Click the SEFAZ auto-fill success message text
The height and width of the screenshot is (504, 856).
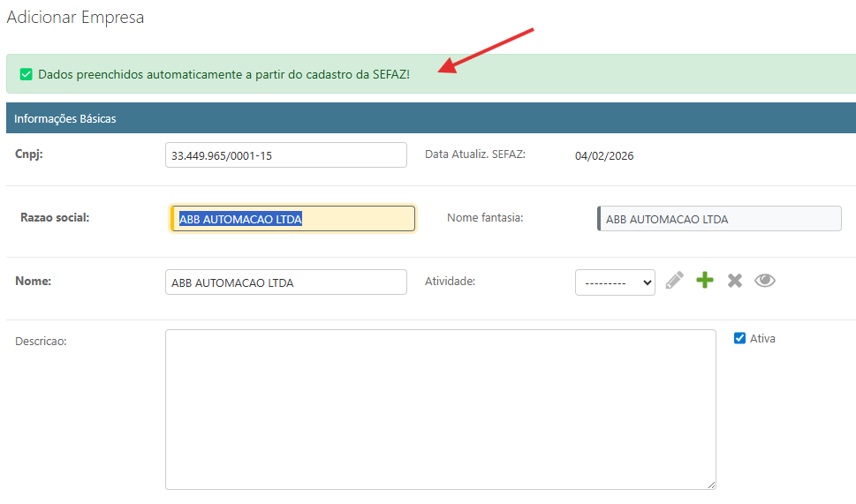(223, 75)
